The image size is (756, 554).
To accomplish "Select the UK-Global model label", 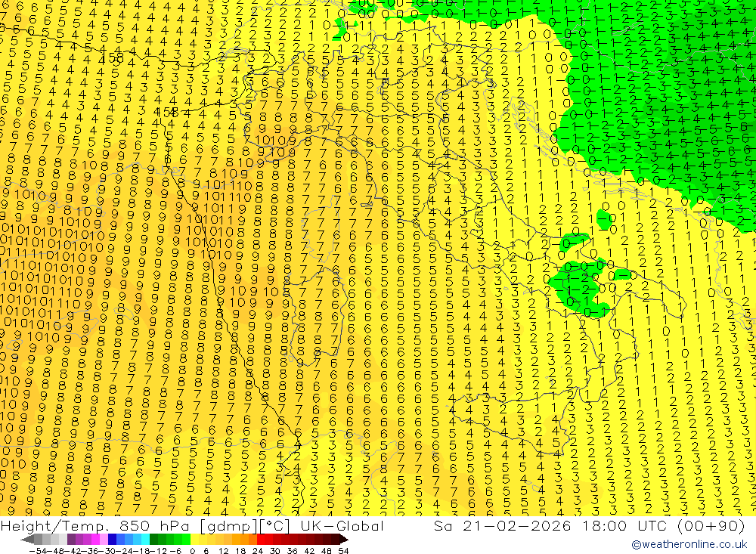I will 342,525.
